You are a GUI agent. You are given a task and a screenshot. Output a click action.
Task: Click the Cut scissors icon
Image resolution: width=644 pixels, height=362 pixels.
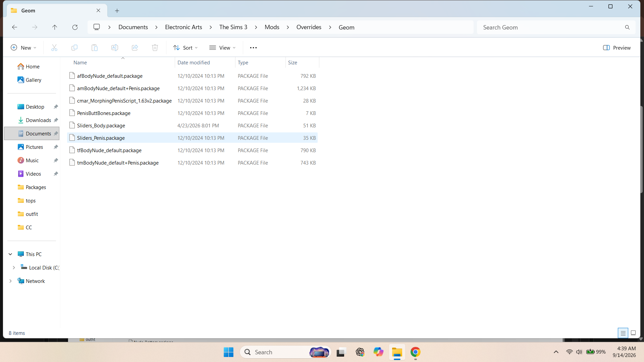(x=54, y=48)
